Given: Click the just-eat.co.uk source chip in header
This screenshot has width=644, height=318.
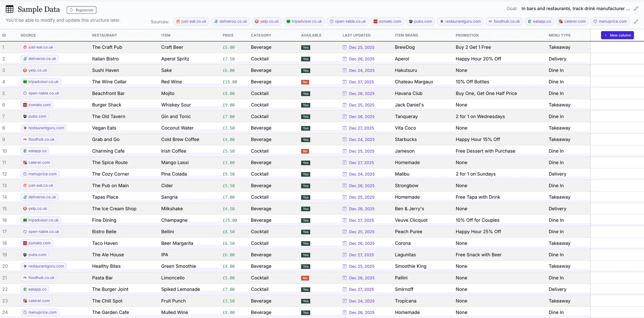Looking at the screenshot, I should [x=191, y=21].
